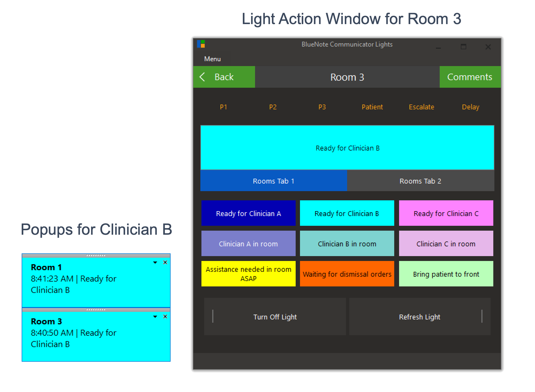This screenshot has height=392, width=535.
Task: Select the P1 category
Action: (x=224, y=107)
